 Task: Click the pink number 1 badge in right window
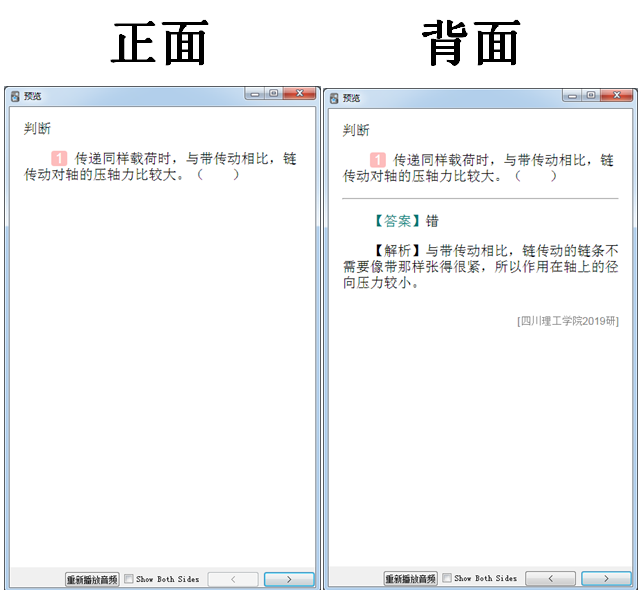click(x=378, y=160)
